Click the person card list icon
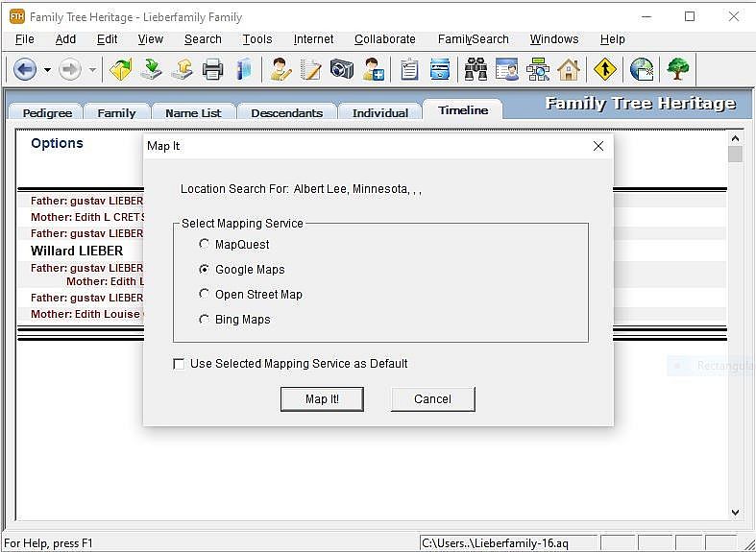 point(507,69)
